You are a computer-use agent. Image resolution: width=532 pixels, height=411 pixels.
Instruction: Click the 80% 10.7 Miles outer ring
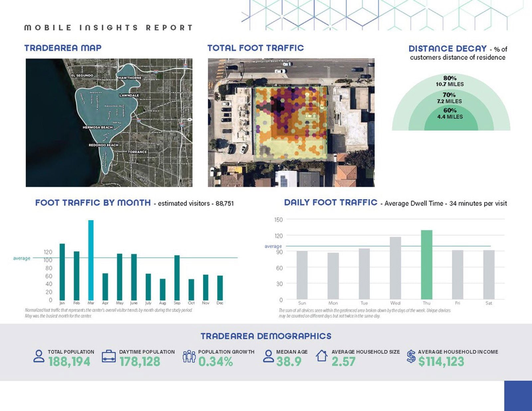coord(450,81)
